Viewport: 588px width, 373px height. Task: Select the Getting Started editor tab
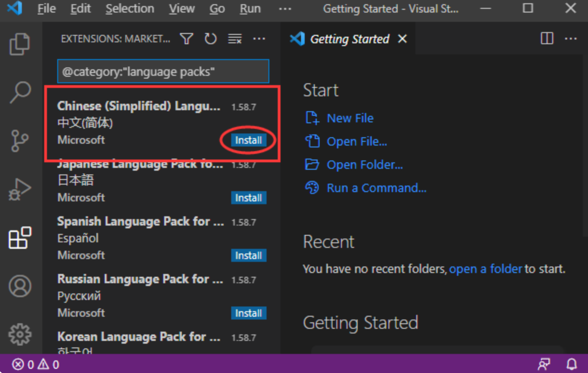click(x=349, y=39)
